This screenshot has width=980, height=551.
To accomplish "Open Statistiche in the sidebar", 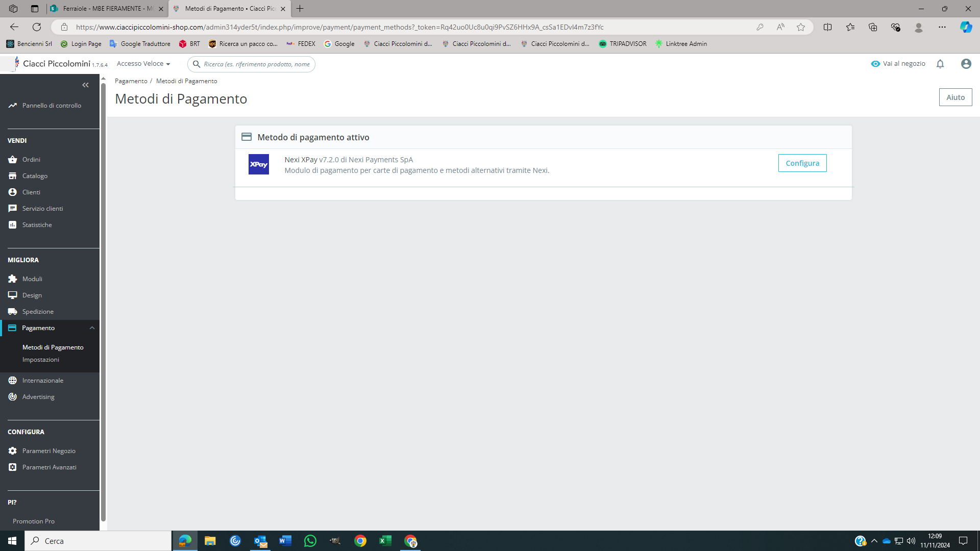I will [37, 225].
